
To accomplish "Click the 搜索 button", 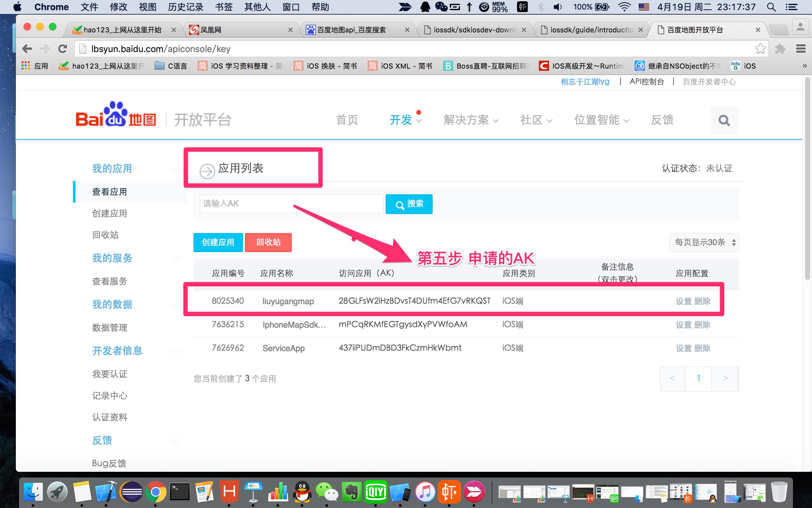I will tap(409, 204).
